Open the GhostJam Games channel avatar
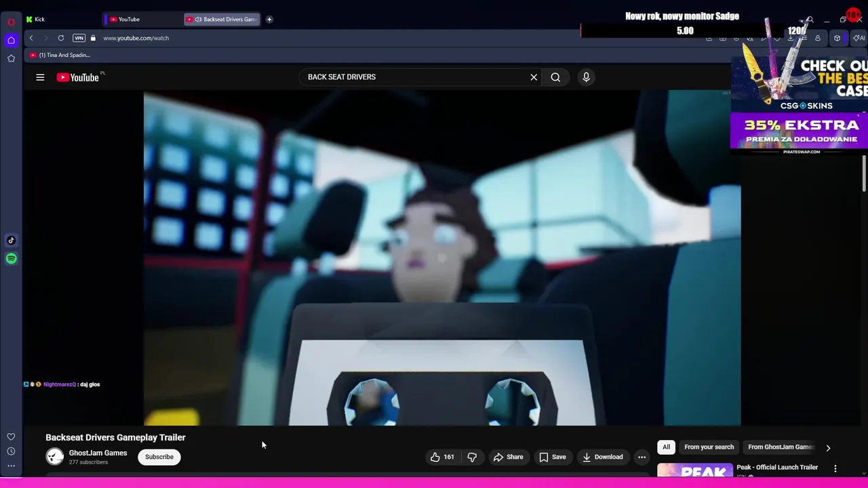This screenshot has height=488, width=868. pyautogui.click(x=54, y=457)
